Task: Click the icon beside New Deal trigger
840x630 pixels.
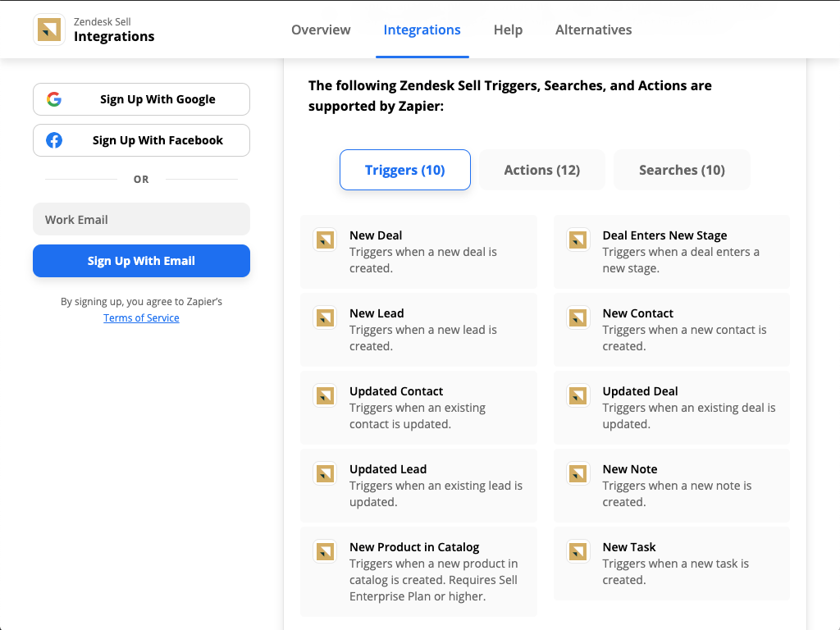Action: click(325, 240)
